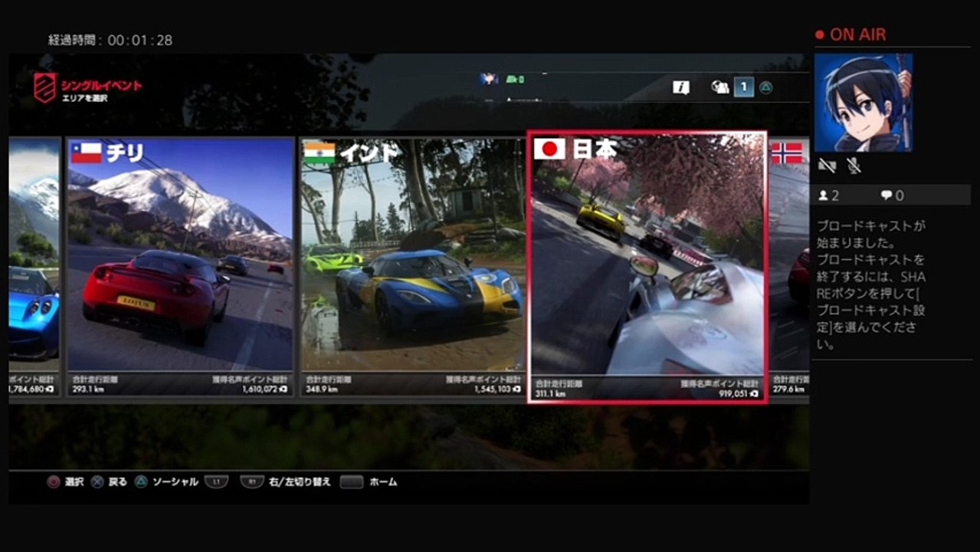Click the red circle 選択 button icon
The image size is (980, 552).
pos(53,482)
